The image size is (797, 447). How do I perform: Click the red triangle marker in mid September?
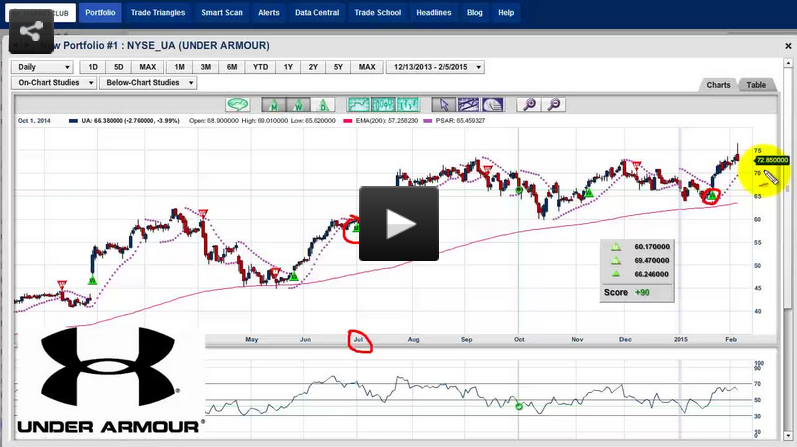tap(487, 169)
